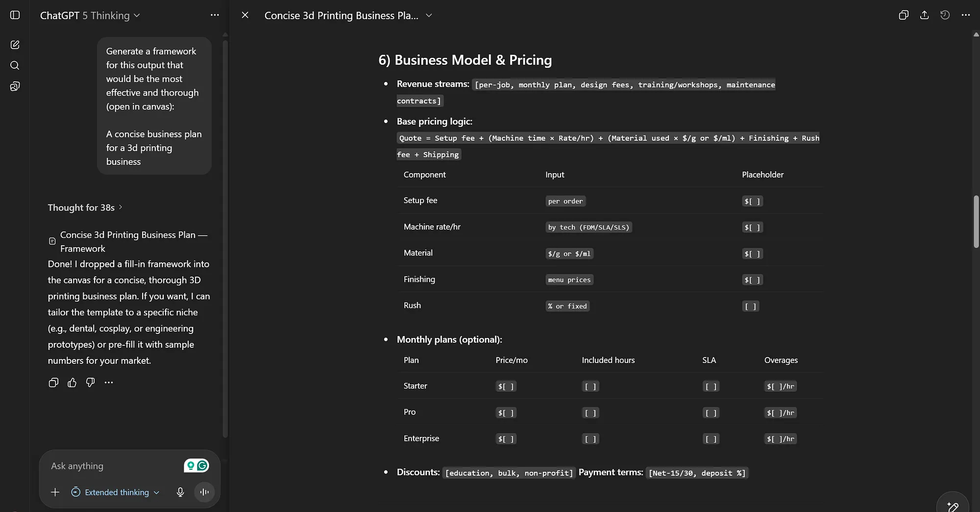Click the Ask anything input field
Viewport: 980px width, 512px height.
pyautogui.click(x=113, y=466)
